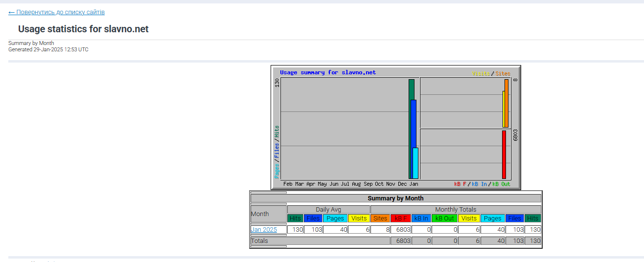Click the 'Usage statistics for slavno.net' page heading
The width and height of the screenshot is (644, 262).
point(83,29)
